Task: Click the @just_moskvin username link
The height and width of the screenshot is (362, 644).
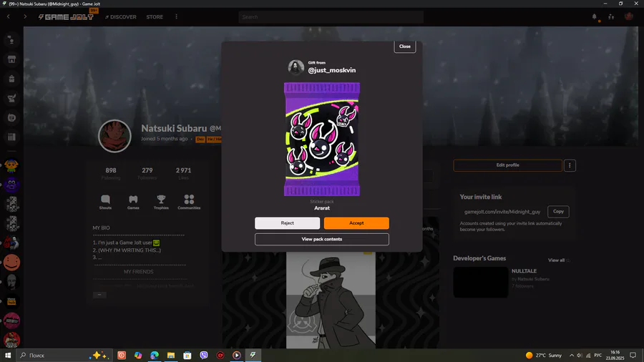Action: [x=332, y=70]
